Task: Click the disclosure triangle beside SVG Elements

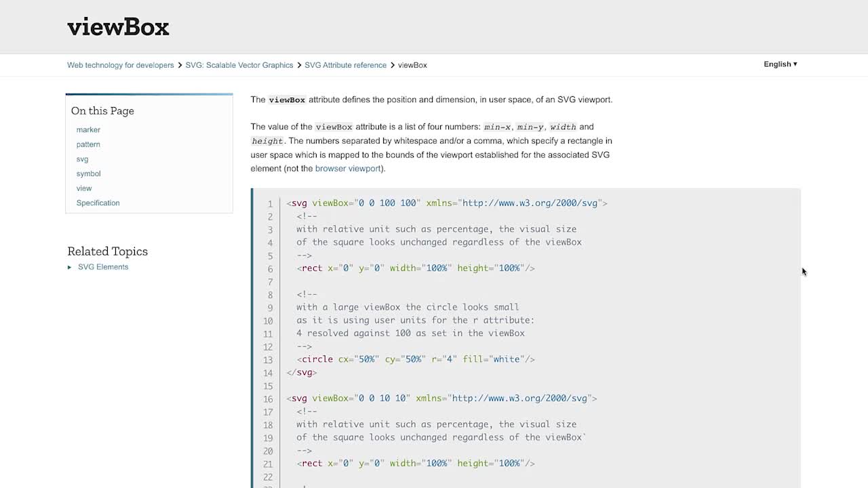Action: point(70,266)
